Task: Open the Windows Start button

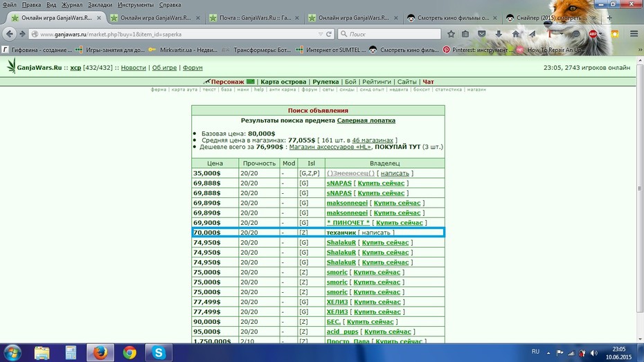Action: pos(12,352)
